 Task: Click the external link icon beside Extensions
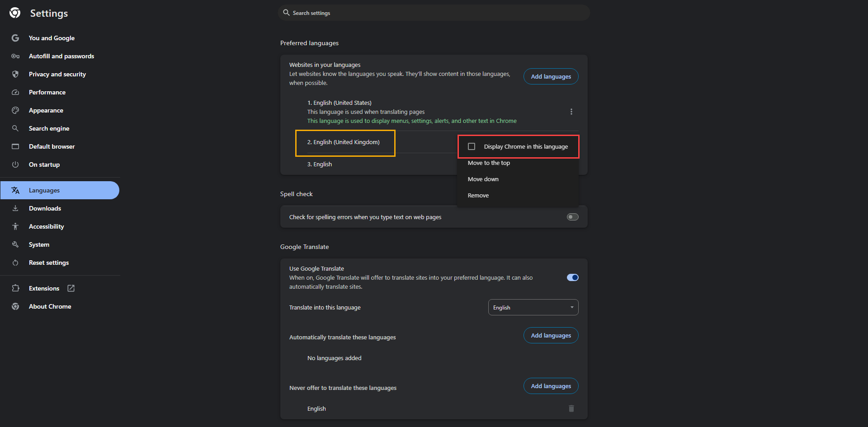[x=71, y=288]
